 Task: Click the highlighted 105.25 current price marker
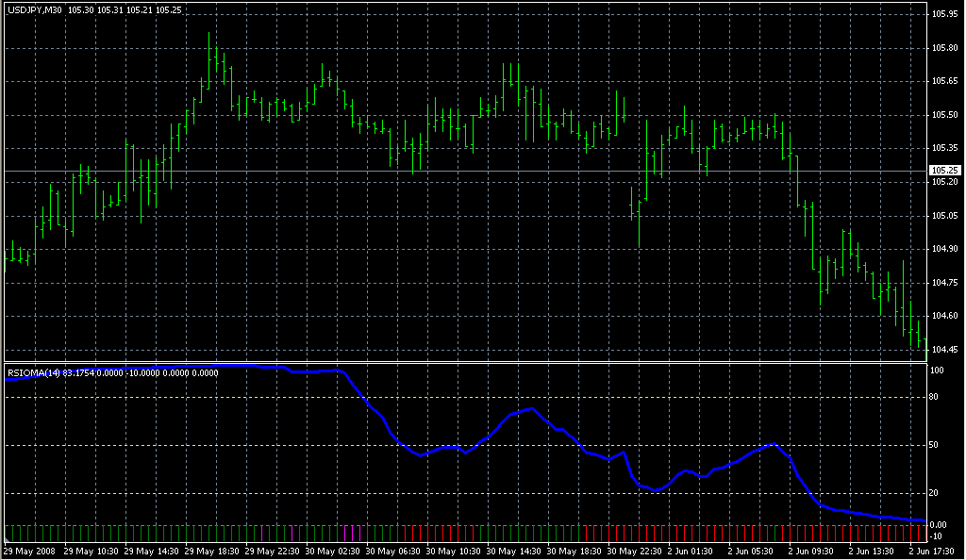(x=943, y=170)
